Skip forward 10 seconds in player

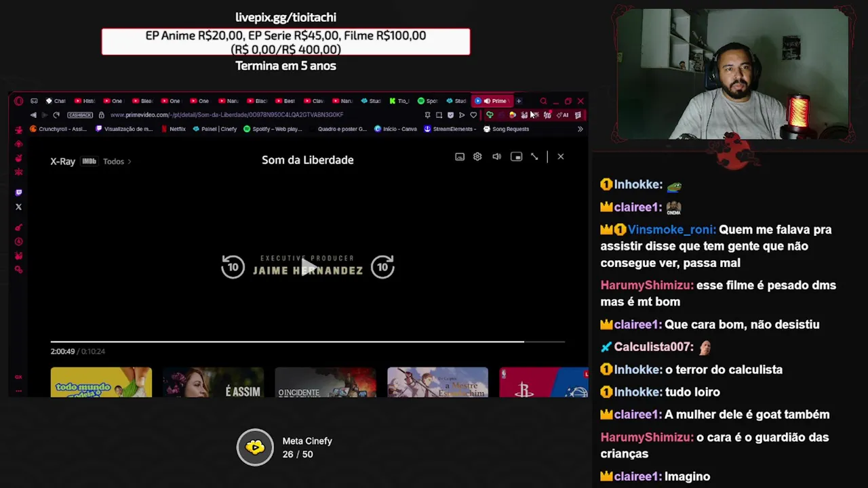tap(382, 267)
